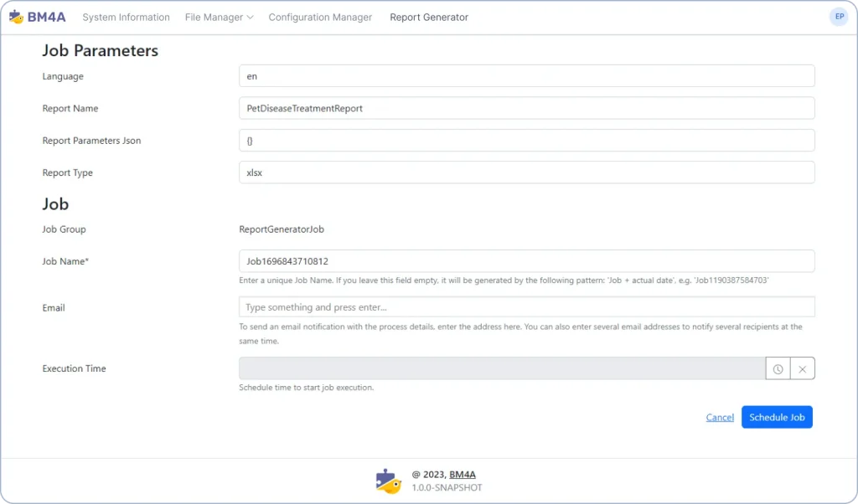
Task: Expand the File Manager dropdown menu
Action: (219, 18)
